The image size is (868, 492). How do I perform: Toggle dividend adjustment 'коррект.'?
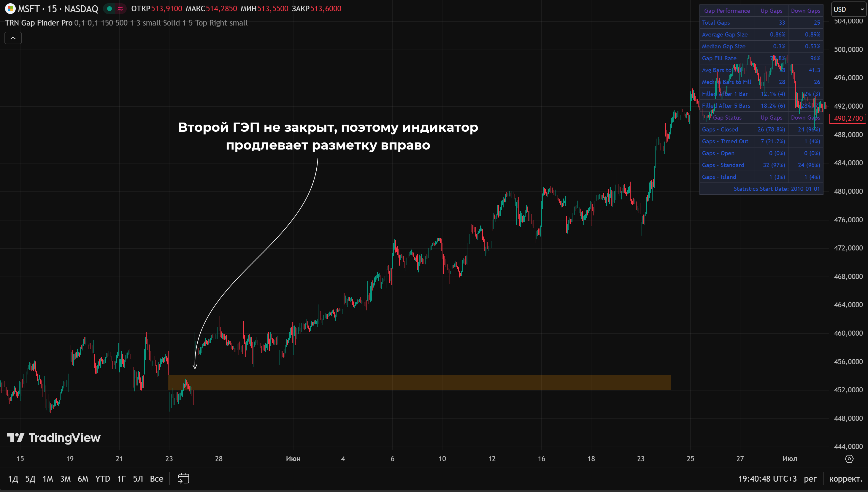(x=845, y=478)
